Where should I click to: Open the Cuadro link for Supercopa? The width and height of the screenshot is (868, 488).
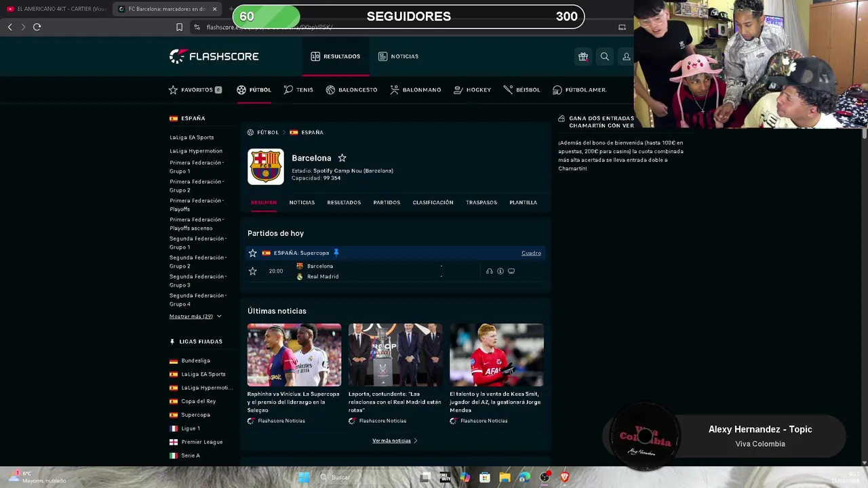[x=531, y=253]
